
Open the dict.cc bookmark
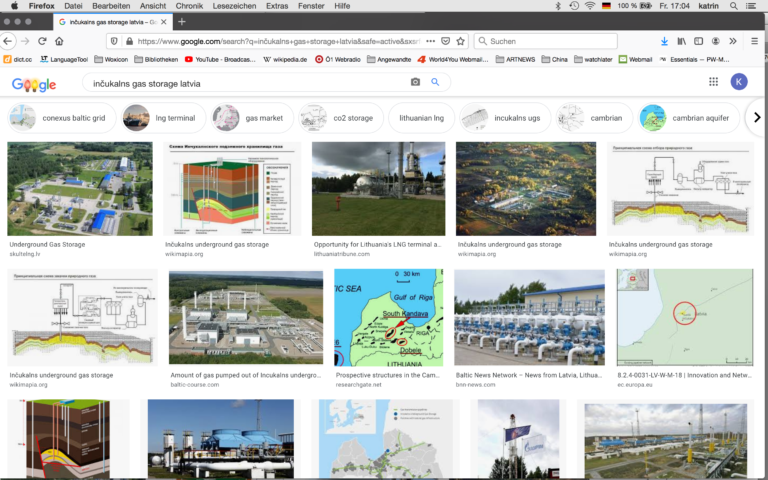coord(18,59)
